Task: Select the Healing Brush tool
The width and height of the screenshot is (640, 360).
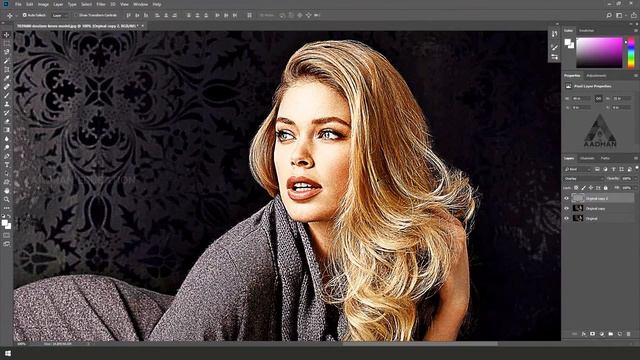Action: pyautogui.click(x=7, y=87)
